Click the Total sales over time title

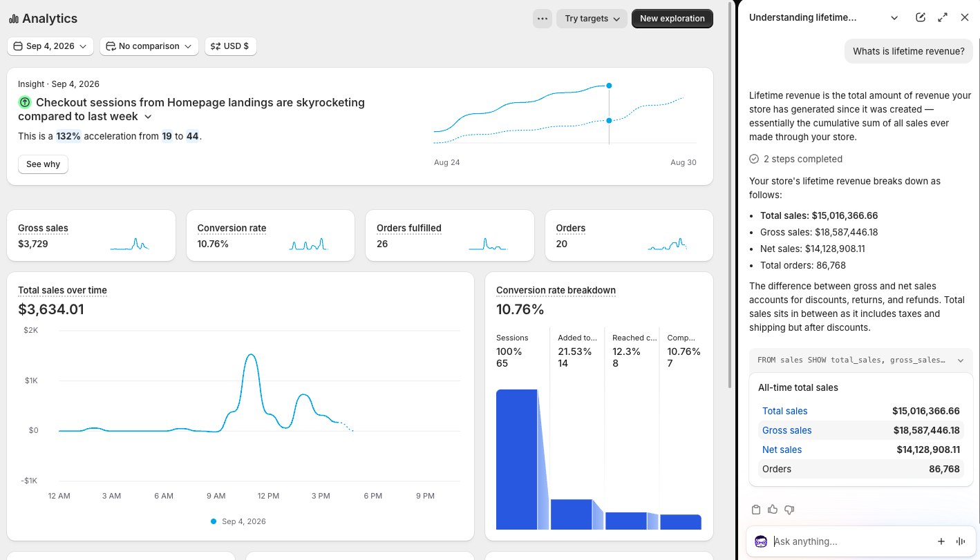pos(62,290)
